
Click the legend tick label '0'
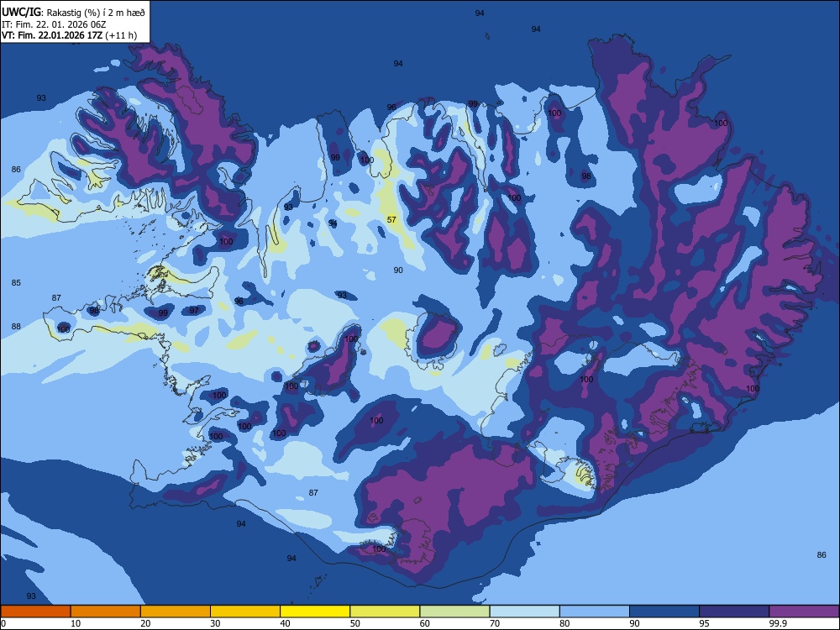point(3,623)
